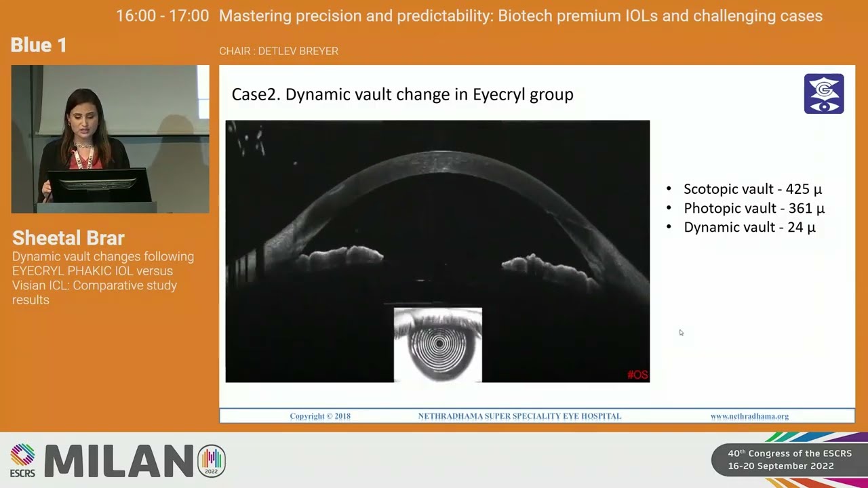The image size is (868, 488).
Task: Click 'Photopic vault - 361 µ' bullet
Action: [754, 208]
